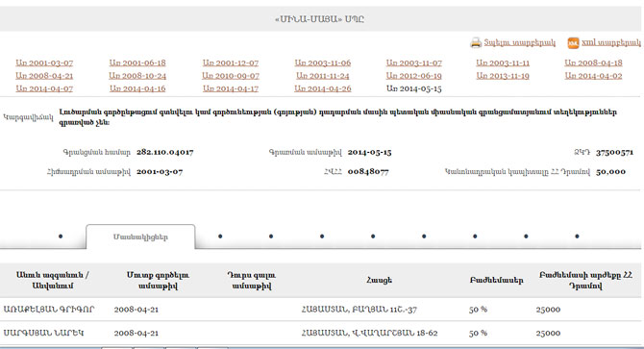644x349 pixels.
Task: Click the 50 % share in ՍԱՐԳՍՅԱՆ row
Action: [x=478, y=333]
